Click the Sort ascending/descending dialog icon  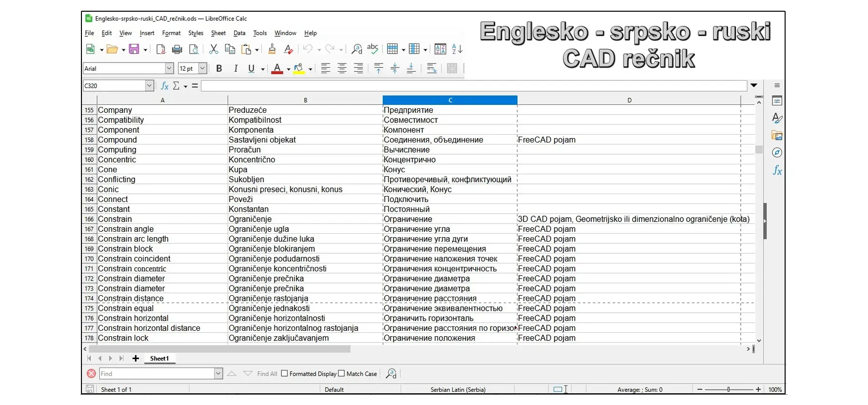tap(440, 49)
